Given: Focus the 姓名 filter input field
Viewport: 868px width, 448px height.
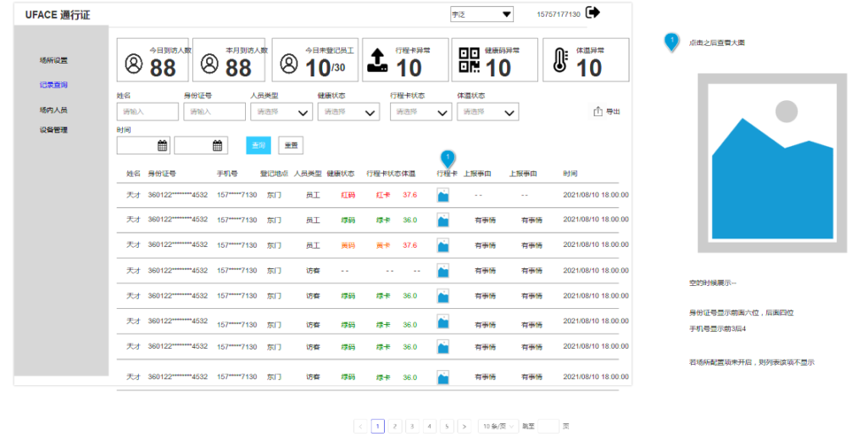Looking at the screenshot, I should [147, 112].
